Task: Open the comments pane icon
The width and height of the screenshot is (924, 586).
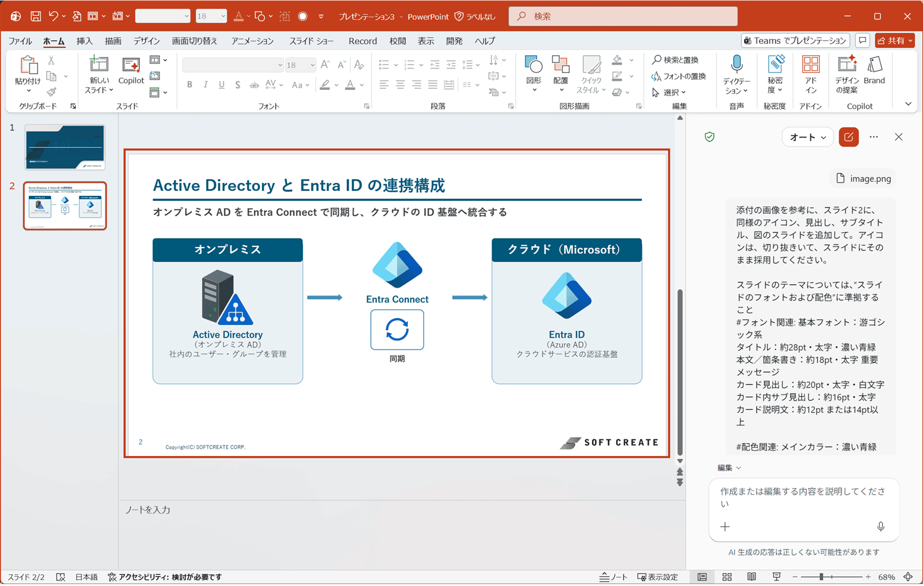Action: (862, 41)
